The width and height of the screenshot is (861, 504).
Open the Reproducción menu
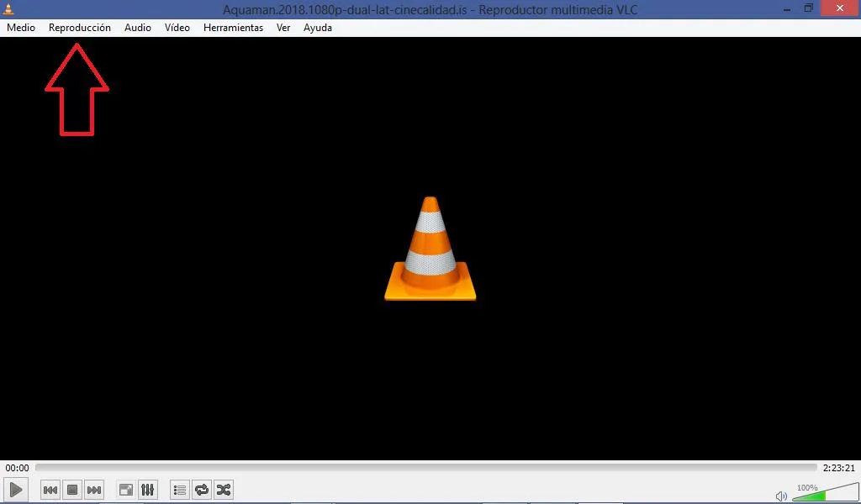79,27
